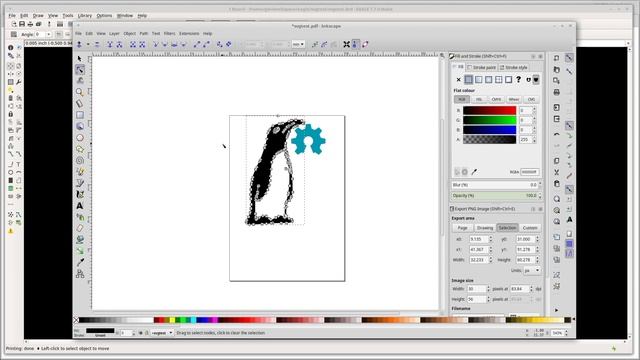
Task: Choose Unset paint question mark
Action: coord(518,80)
